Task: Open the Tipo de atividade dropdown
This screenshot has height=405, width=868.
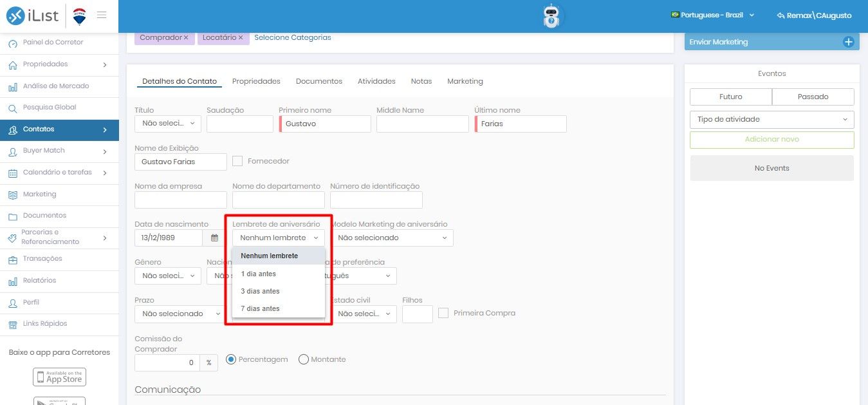Action: (771, 119)
